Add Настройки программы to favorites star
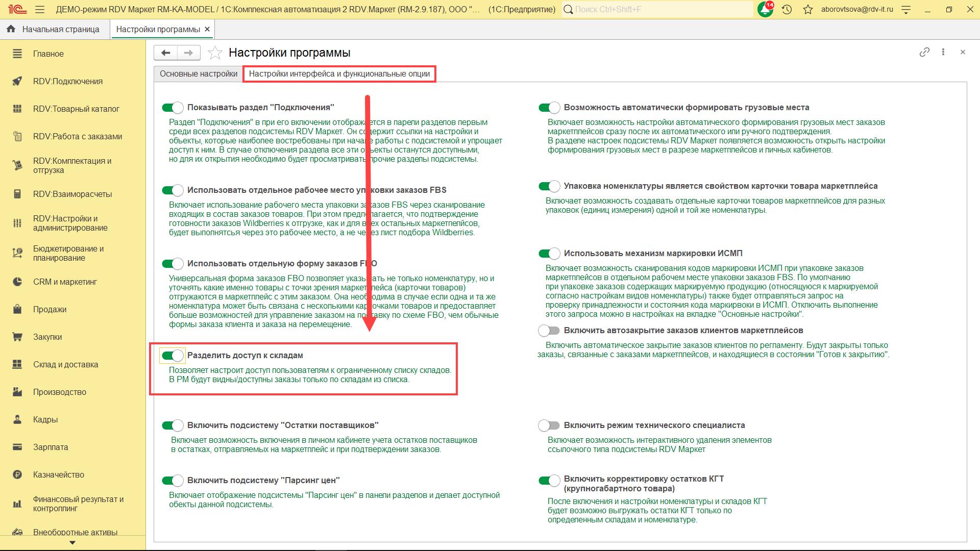The image size is (980, 551). point(215,53)
